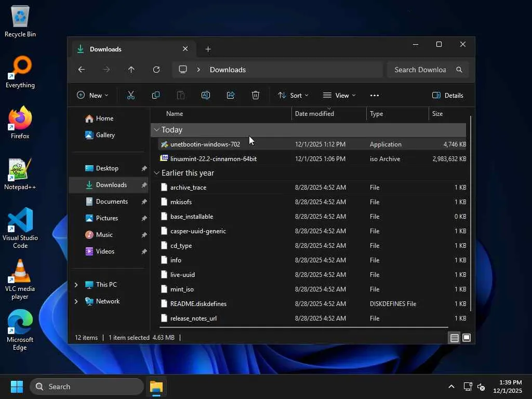Click Downloads in the address bar
Viewport: 532px width, 399px height.
point(228,70)
